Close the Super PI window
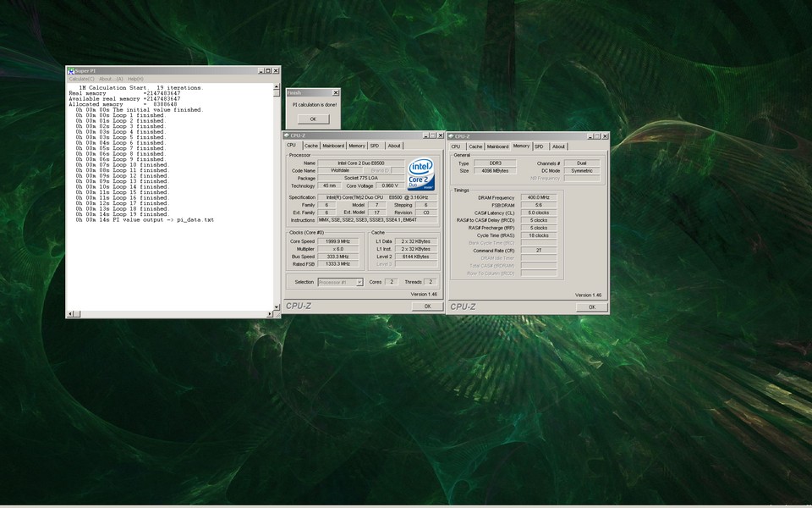Screen dimensions: 812x508 point(276,70)
